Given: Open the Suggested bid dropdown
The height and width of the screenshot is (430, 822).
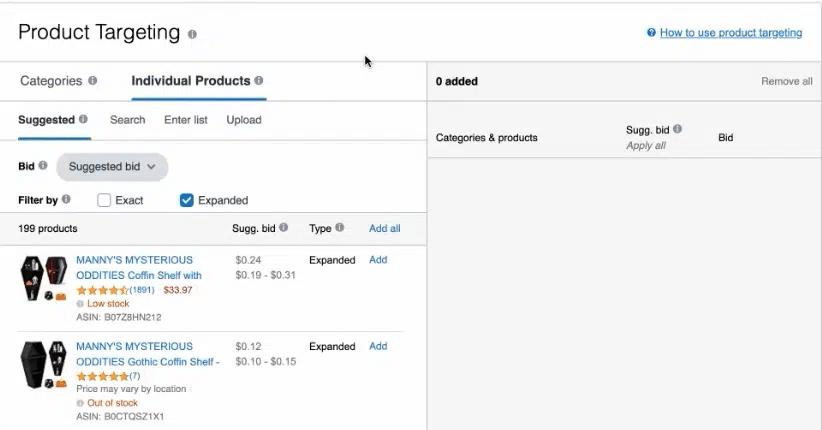Looking at the screenshot, I should click(x=112, y=167).
